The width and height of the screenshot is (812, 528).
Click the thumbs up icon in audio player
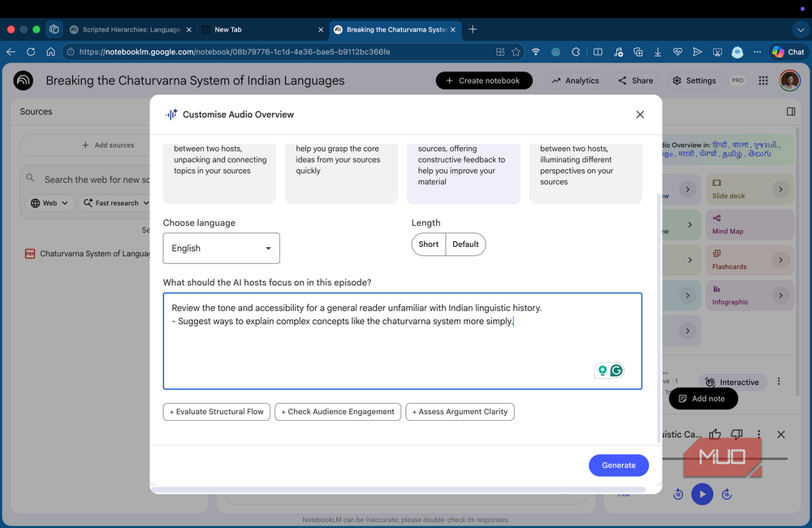pos(715,435)
